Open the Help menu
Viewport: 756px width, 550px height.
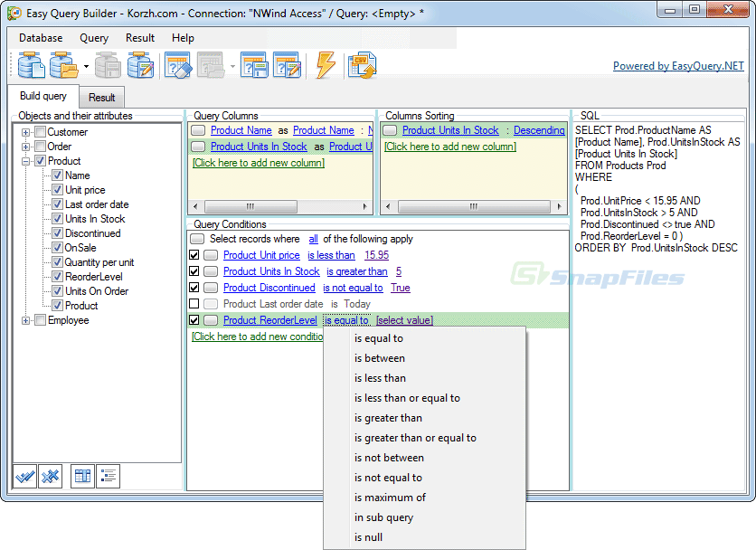[x=183, y=38]
